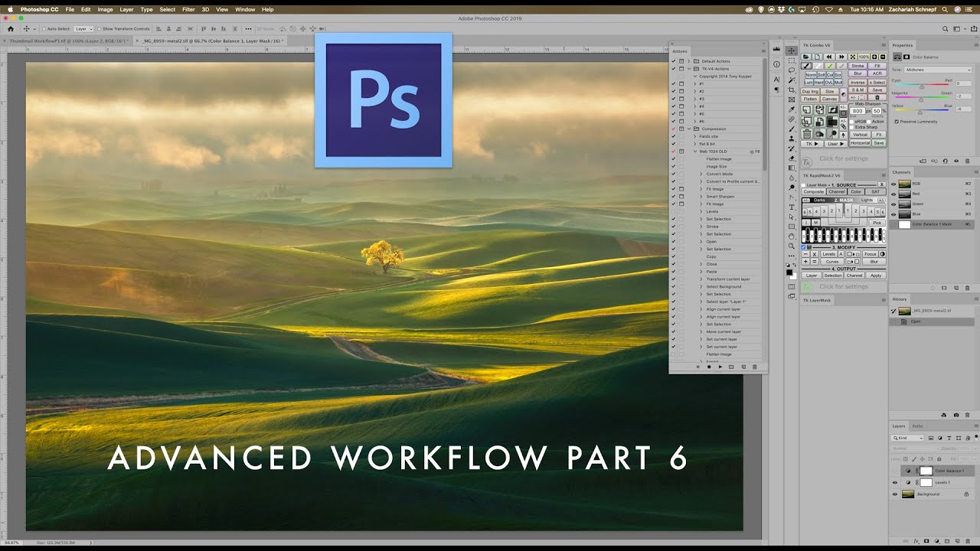Viewport: 980px width, 551px height.
Task: Click the Apply button in RapidMask Output
Action: click(x=876, y=275)
